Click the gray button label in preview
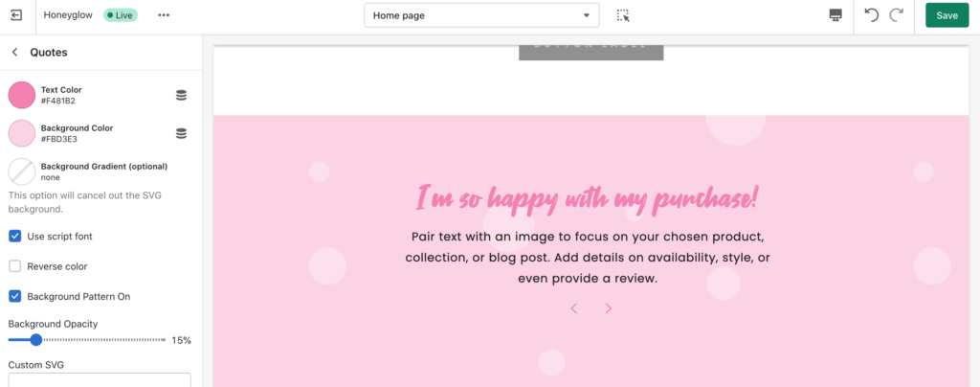 click(x=590, y=53)
